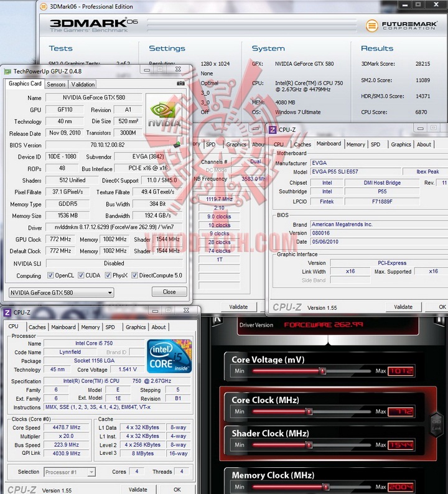Image resolution: width=448 pixels, height=494 pixels.
Task: Open the Processor #1 selection dropdown
Action: [x=69, y=472]
